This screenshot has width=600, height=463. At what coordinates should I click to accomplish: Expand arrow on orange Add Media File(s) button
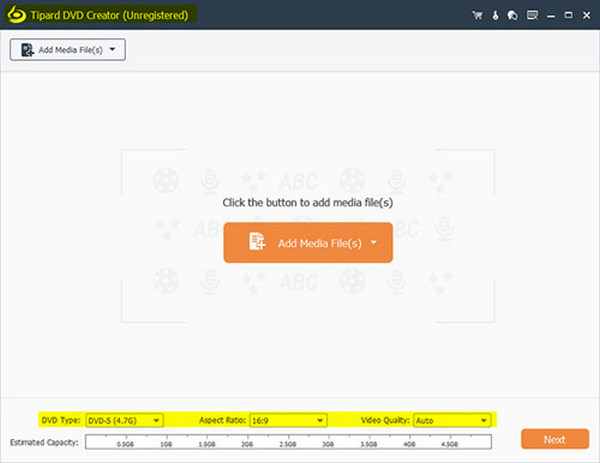coord(374,242)
